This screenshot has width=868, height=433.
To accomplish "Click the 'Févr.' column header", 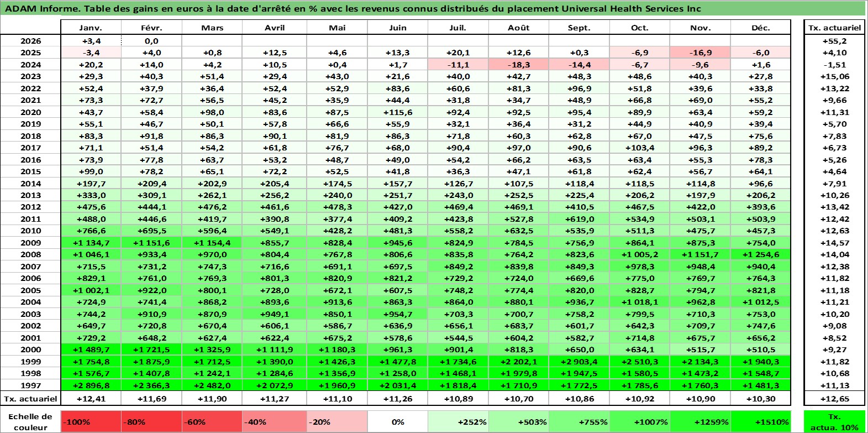I will [x=151, y=28].
